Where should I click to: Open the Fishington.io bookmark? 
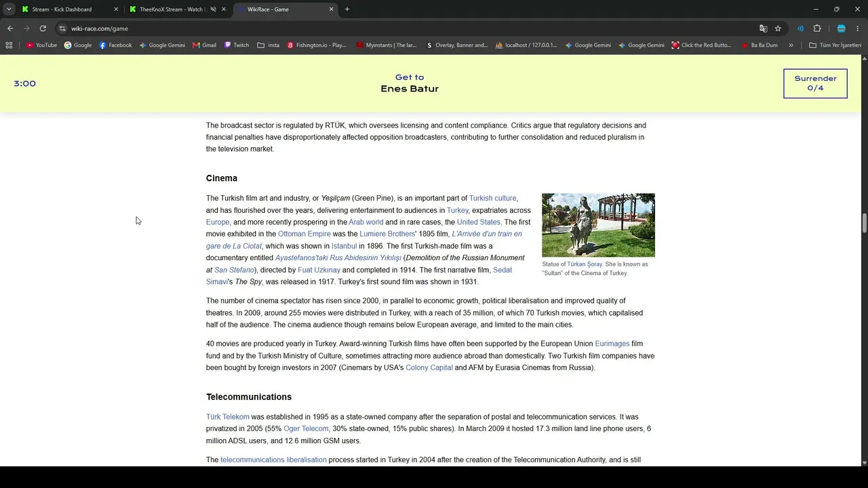[317, 45]
